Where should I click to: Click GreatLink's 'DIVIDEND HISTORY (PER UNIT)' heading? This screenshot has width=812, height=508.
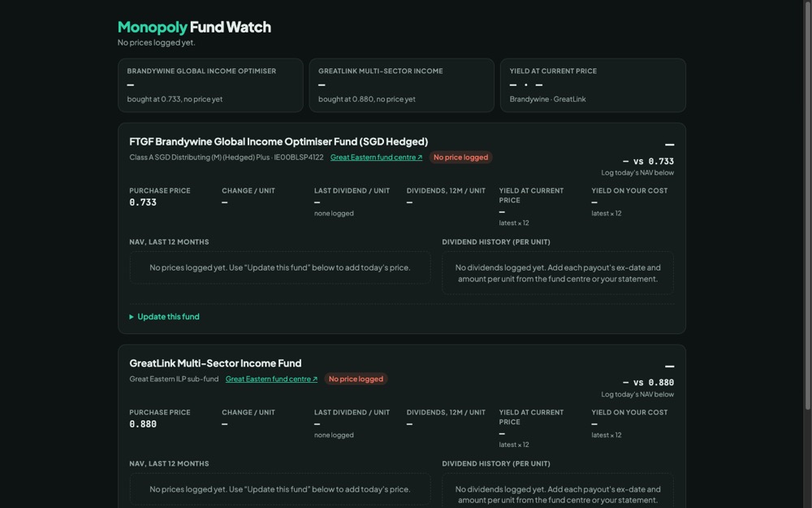496,464
